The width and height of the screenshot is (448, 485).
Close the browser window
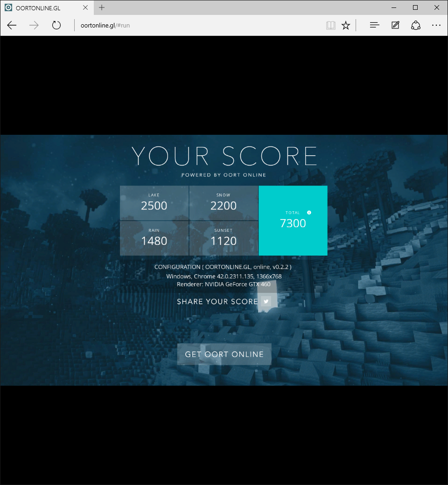436,8
